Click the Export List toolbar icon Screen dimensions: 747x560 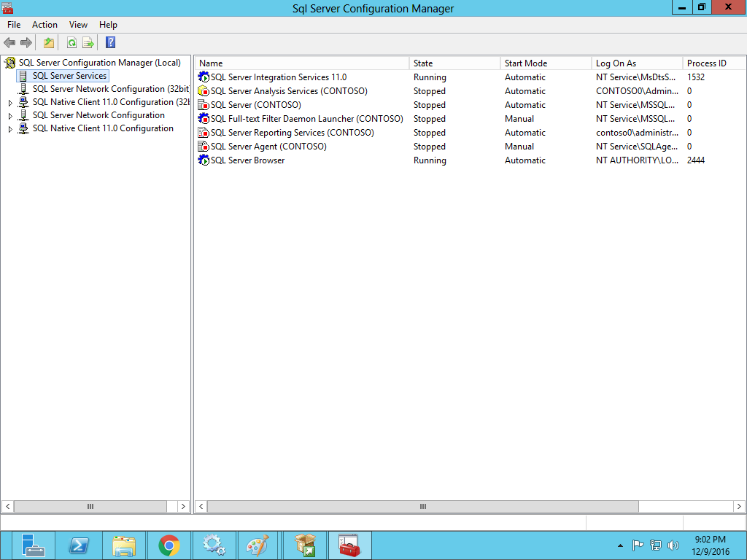click(x=88, y=43)
